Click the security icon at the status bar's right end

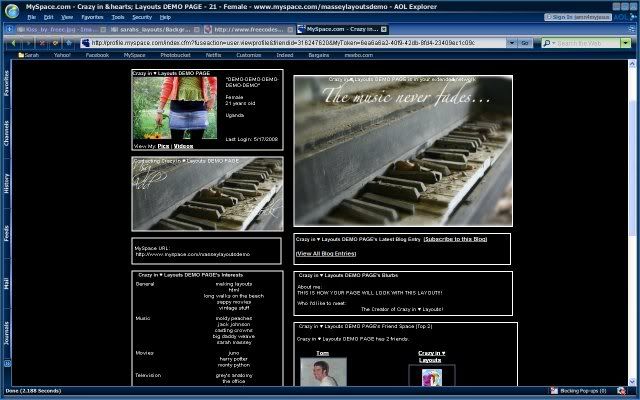[621, 391]
